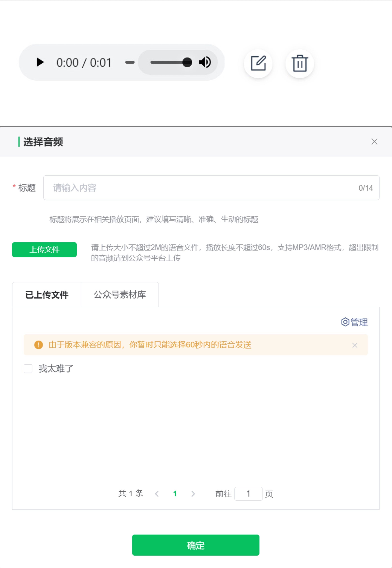Click the 上传文件 button

click(x=44, y=250)
